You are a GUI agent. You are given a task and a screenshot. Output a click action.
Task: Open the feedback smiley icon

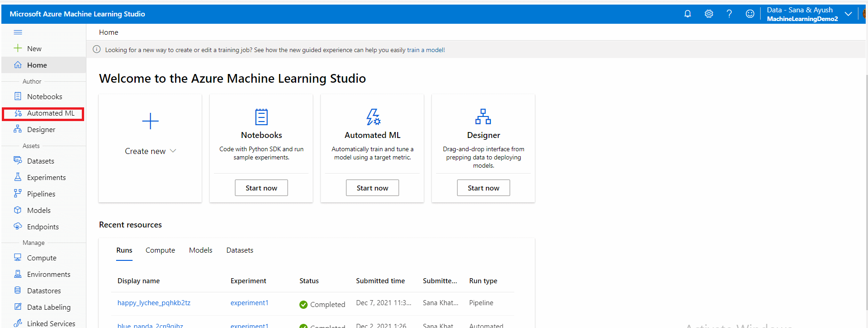pyautogui.click(x=750, y=14)
